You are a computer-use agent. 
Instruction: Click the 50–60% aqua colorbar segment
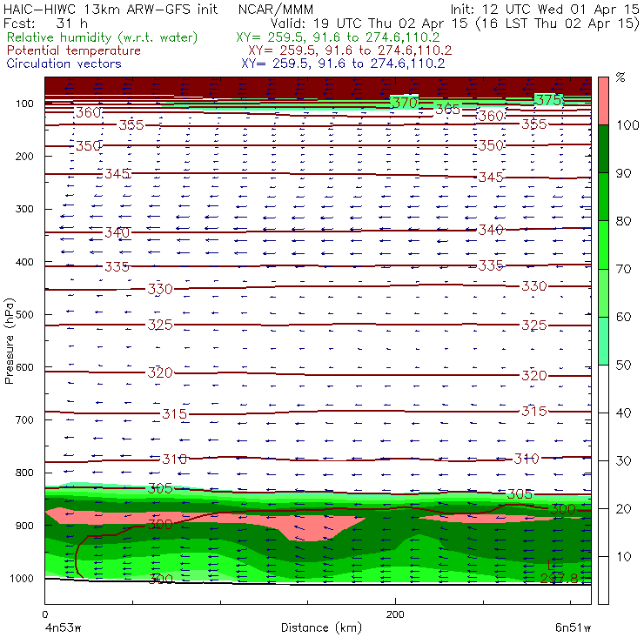[603, 341]
